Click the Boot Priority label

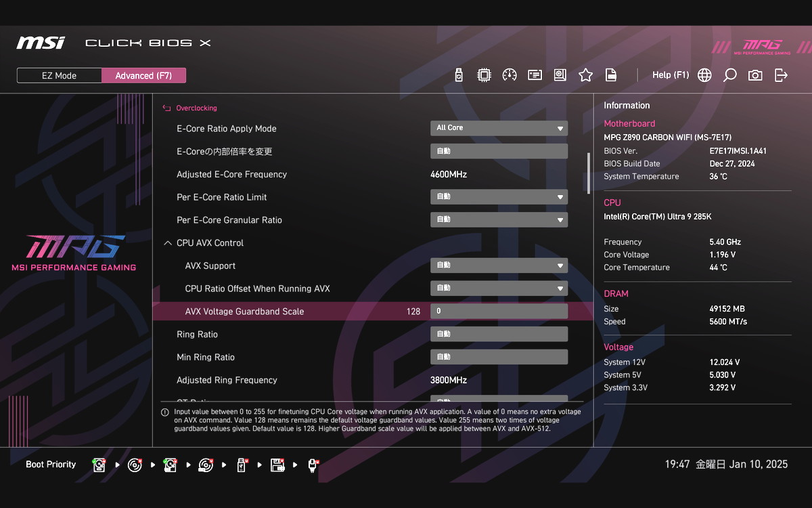51,465
